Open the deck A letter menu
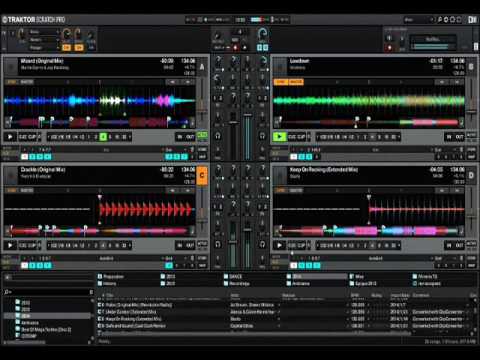This screenshot has width=480, height=360. click(x=202, y=66)
